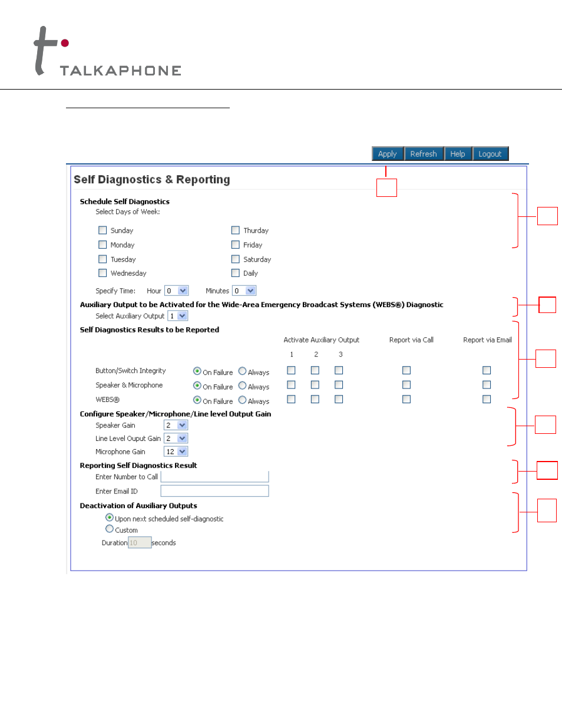Check Auxiliary Output 2 for Speaker & Microphone
Image resolution: width=562 pixels, height=728 pixels.
(x=315, y=384)
